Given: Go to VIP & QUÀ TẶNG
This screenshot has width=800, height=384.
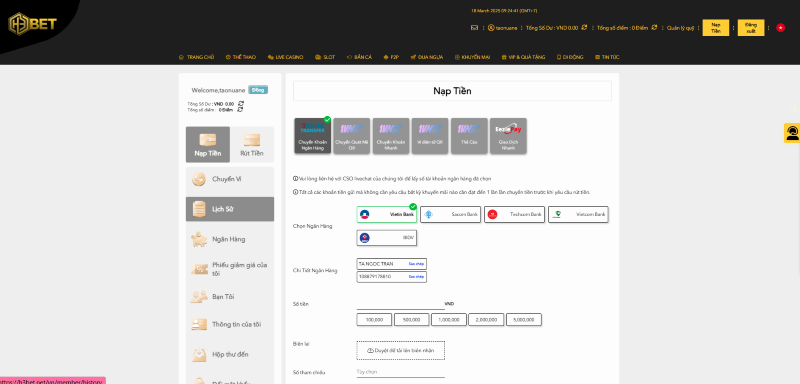Looking at the screenshot, I should (523, 57).
